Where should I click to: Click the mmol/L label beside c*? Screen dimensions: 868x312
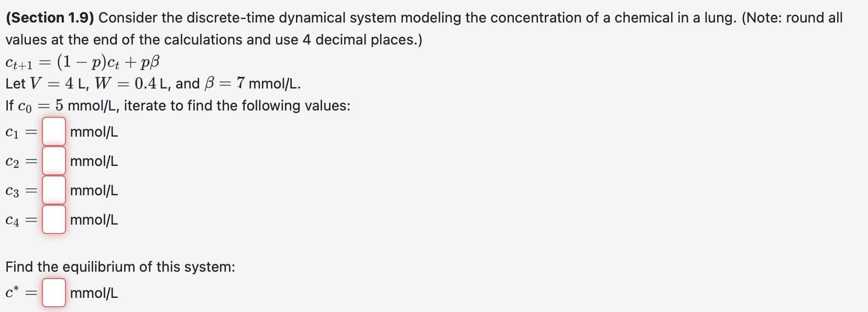93,293
